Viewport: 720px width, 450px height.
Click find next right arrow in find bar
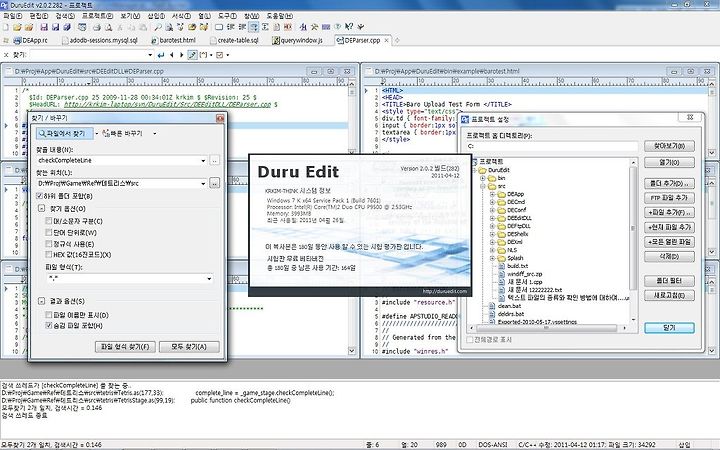[181, 55]
